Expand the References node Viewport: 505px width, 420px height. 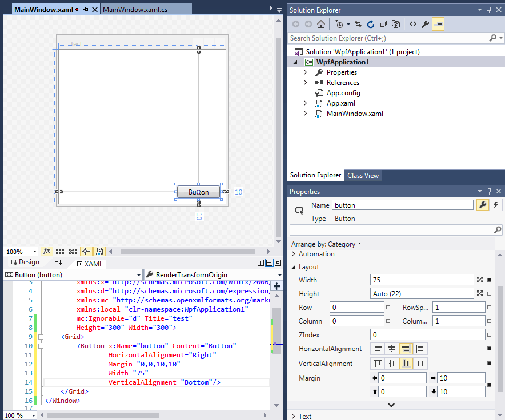pyautogui.click(x=306, y=82)
